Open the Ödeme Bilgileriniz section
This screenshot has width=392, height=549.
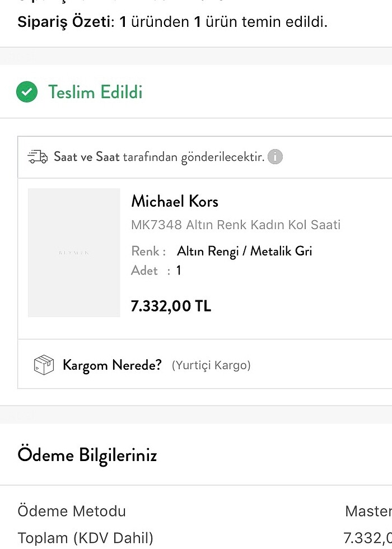point(87,455)
